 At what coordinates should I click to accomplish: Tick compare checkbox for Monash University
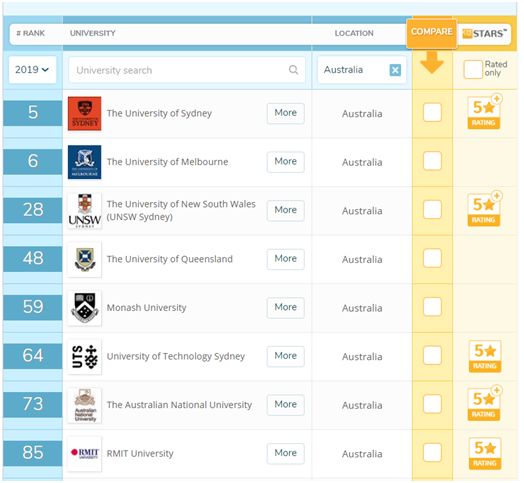432,307
